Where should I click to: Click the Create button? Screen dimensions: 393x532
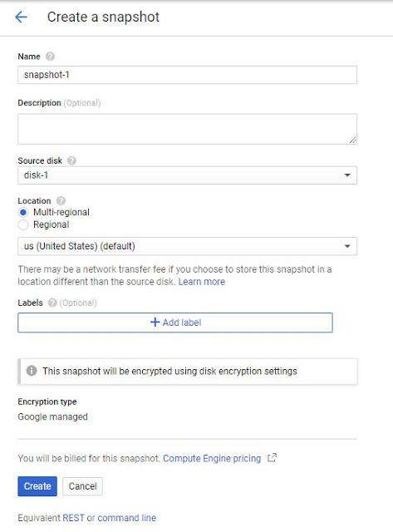point(37,486)
